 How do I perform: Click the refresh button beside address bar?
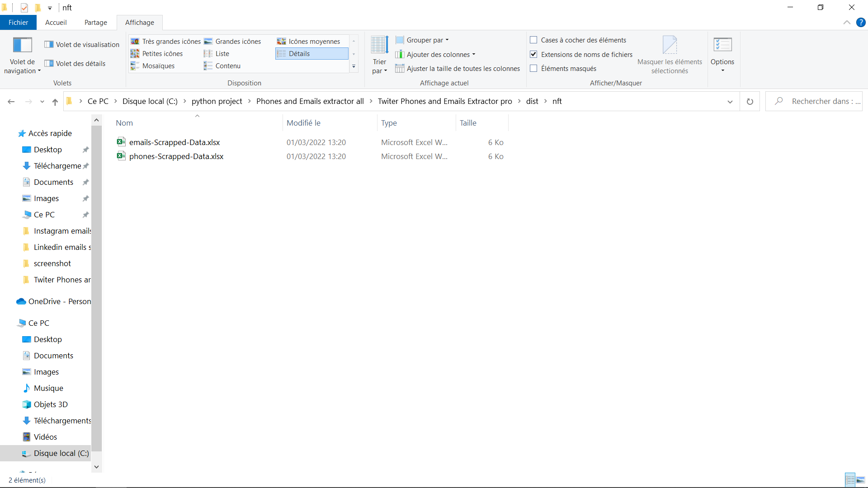point(750,102)
